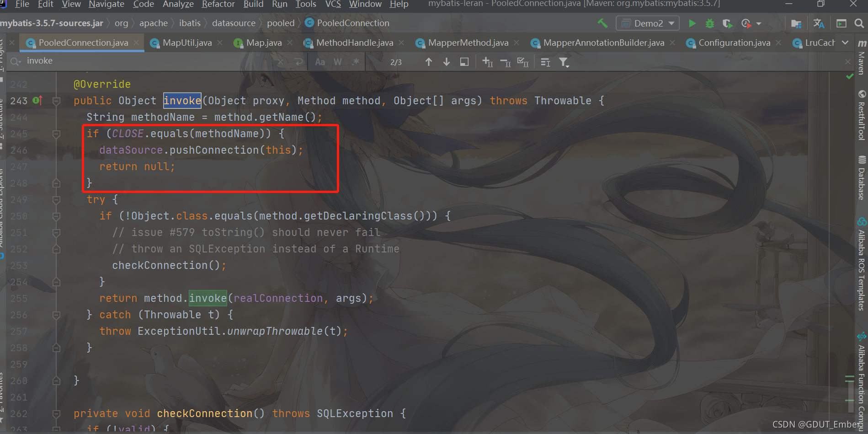Screen dimensions: 868x434
Task: Click highlighted invoke in method.invoke line
Action: [x=208, y=298]
